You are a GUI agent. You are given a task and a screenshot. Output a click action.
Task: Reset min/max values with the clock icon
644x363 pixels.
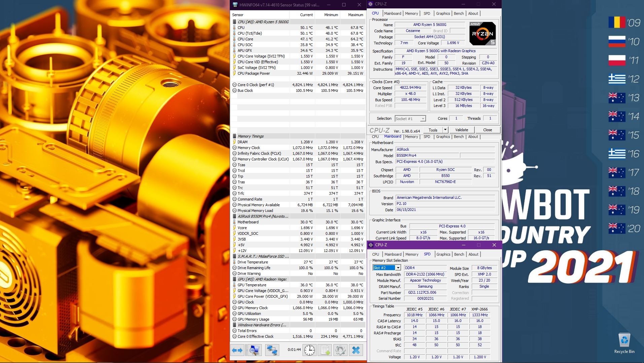[x=309, y=350]
